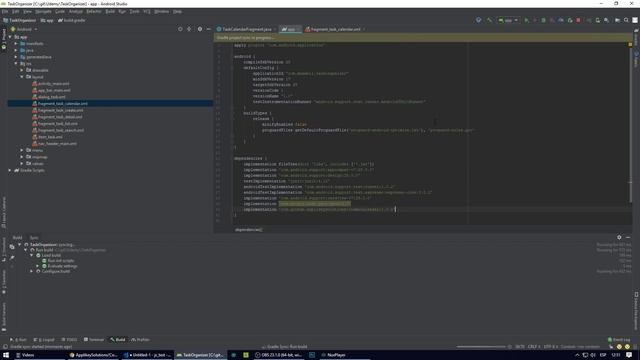This screenshot has height=360, width=640.
Task: Open the app run configuration dropdown
Action: pyautogui.click(x=508, y=20)
